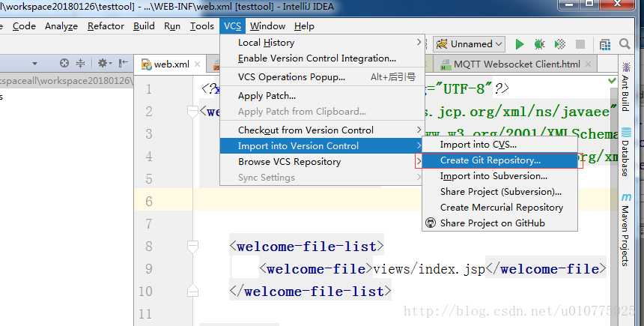Collapse welcome-file-list fold marker on line 8
This screenshot has height=326, width=644.
192,247
